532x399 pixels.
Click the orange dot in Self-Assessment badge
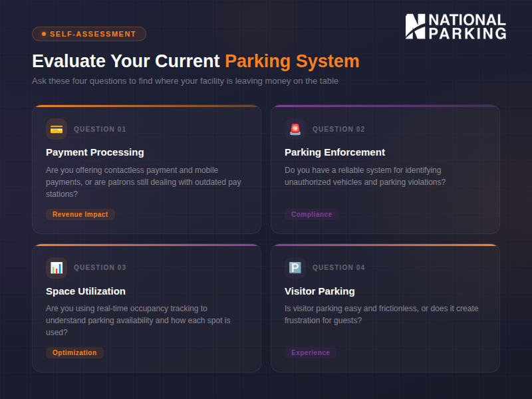click(x=44, y=34)
